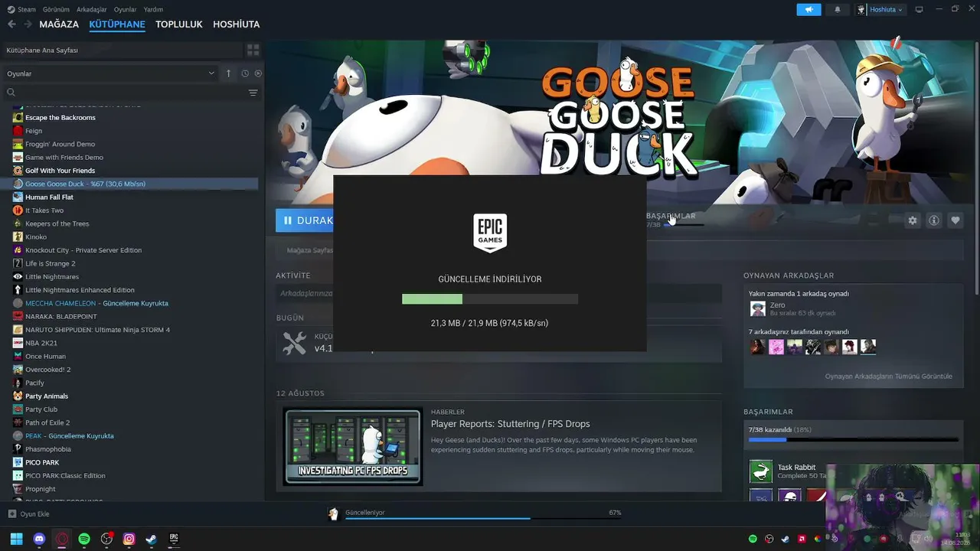Open Spotify from the taskbar
980x551 pixels.
[x=84, y=539]
